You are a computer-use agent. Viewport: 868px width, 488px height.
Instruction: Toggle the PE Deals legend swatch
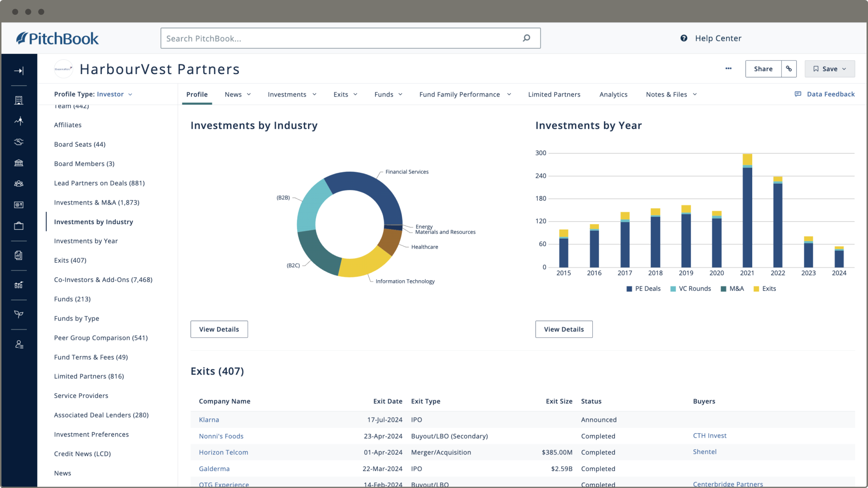click(x=629, y=289)
